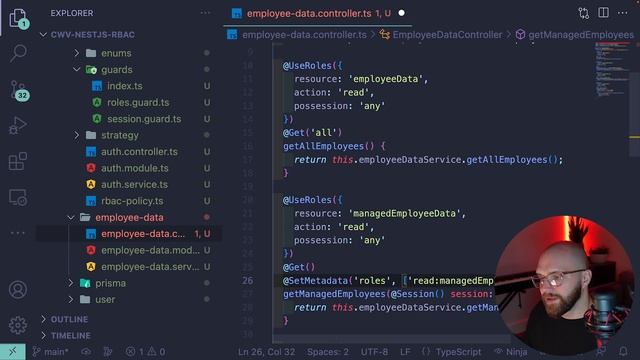Click the errors and warnings counter

tap(146, 351)
